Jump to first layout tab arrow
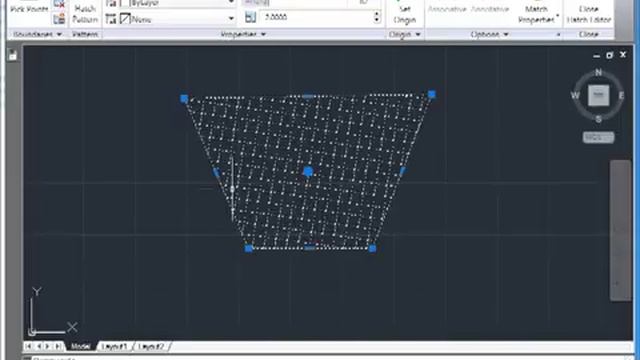 (28, 346)
